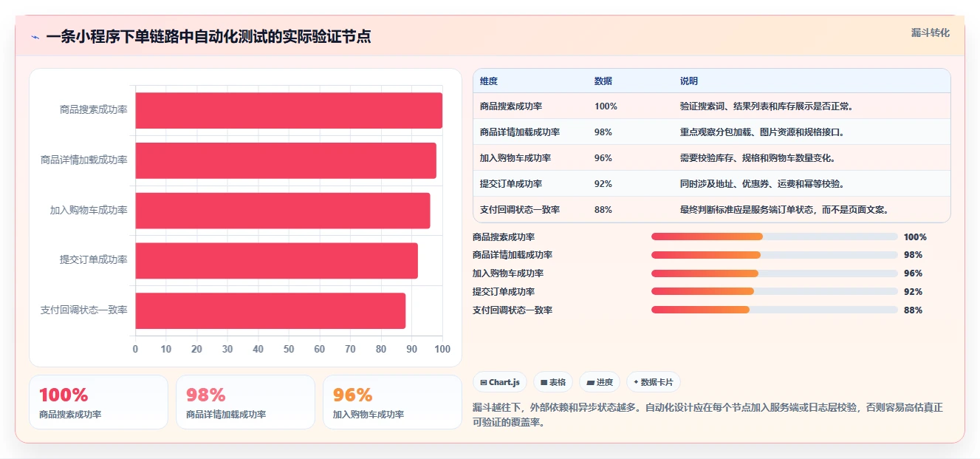Image resolution: width=980 pixels, height=459 pixels.
Task: Click the 100% progress bar for 商品搜索成功率
Action: point(775,237)
